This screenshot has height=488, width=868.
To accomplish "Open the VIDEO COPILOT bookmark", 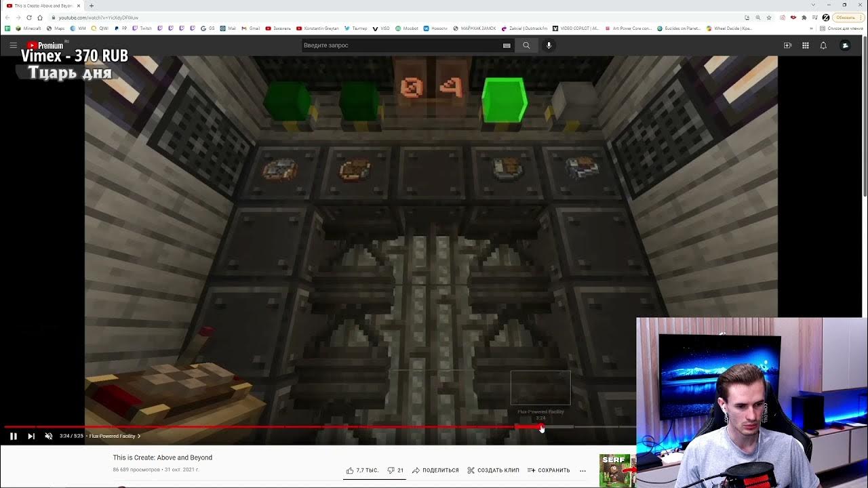I will pyautogui.click(x=576, y=28).
